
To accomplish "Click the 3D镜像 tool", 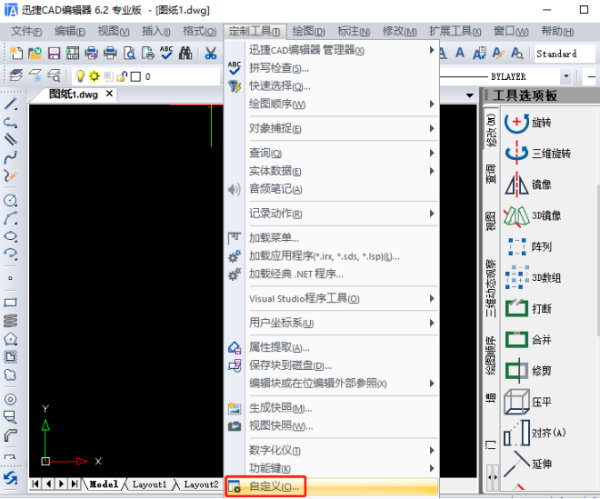I will tap(532, 216).
